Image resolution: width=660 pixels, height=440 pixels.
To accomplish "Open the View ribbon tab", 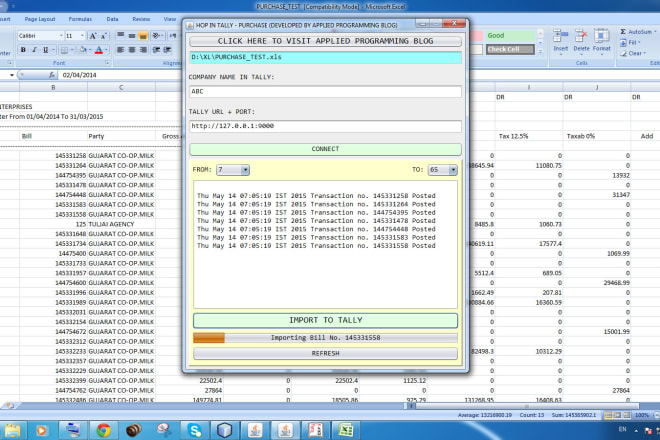I will point(170,19).
